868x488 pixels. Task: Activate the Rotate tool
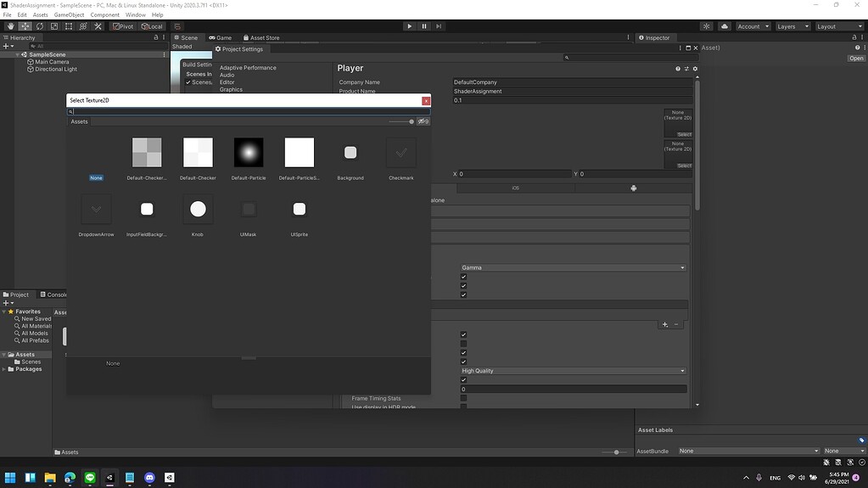[40, 26]
